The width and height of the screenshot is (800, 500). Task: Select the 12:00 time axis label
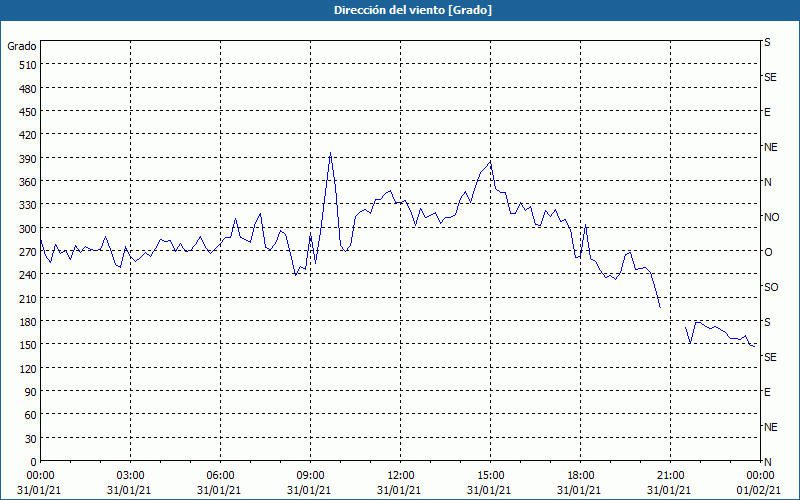(401, 476)
